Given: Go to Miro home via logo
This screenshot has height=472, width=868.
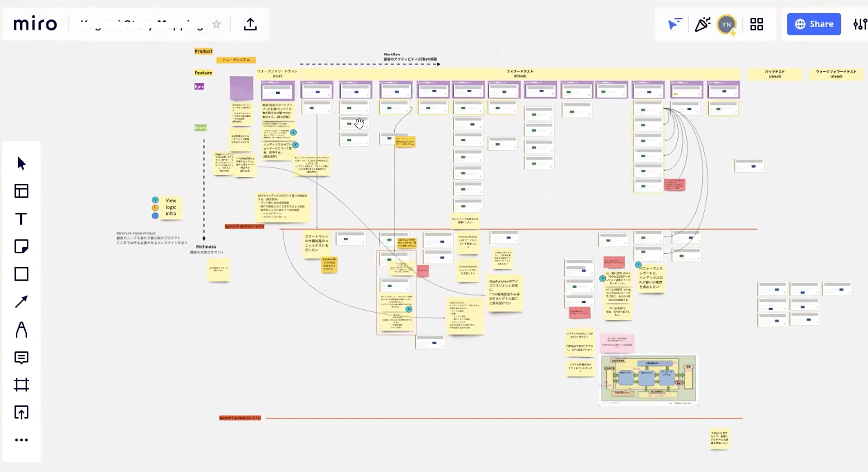Looking at the screenshot, I should click(35, 24).
